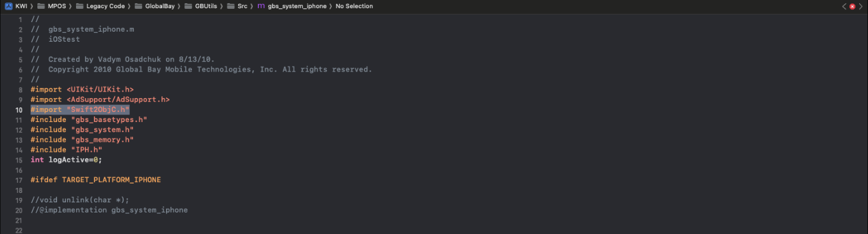Click the purple m file icon

pos(261,6)
